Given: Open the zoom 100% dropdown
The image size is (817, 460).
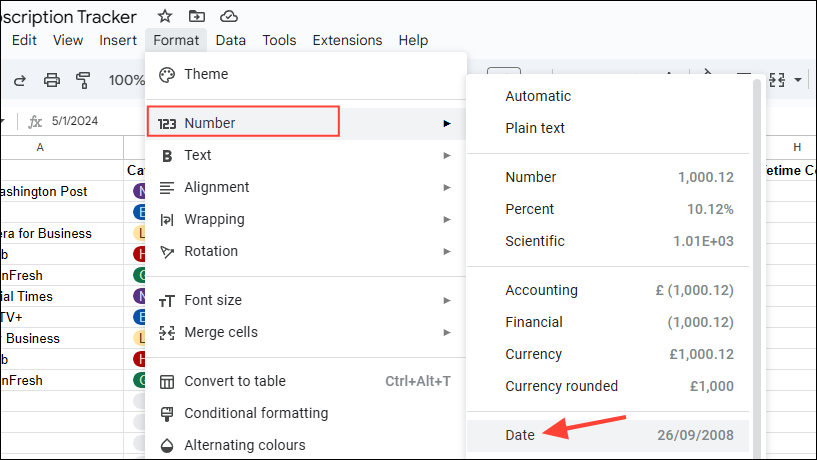Looking at the screenshot, I should pos(126,80).
